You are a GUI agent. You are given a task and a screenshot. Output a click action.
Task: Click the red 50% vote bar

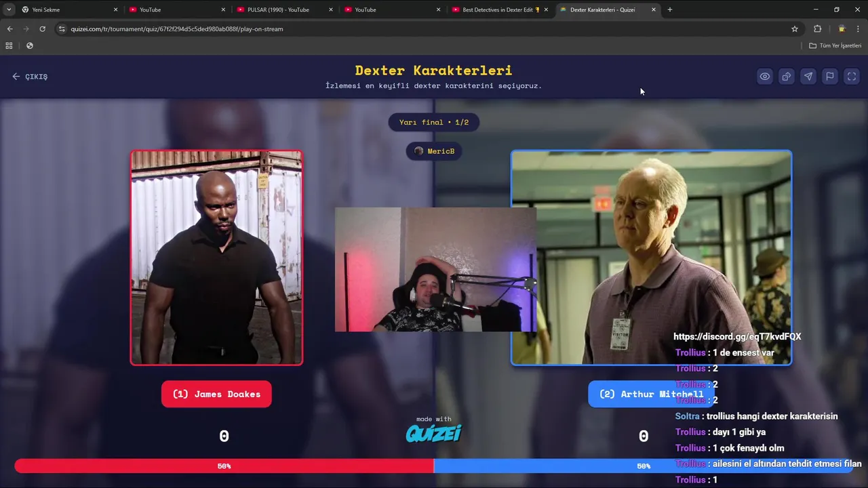pos(224,466)
